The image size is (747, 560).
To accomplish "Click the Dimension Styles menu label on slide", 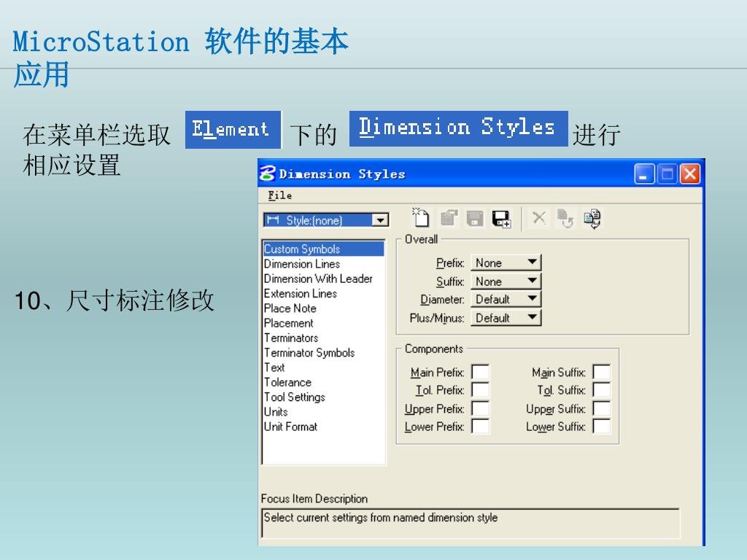I will coord(458,128).
